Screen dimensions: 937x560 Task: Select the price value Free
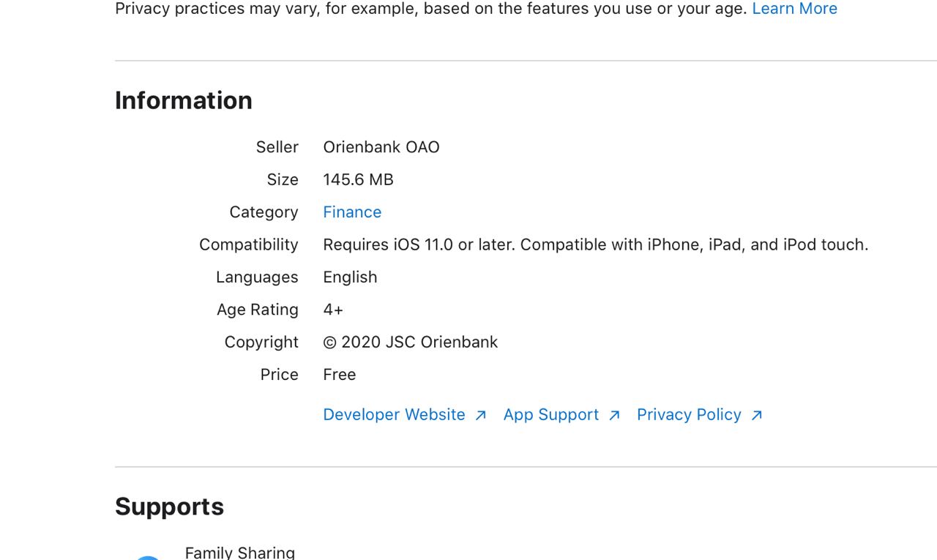pyautogui.click(x=340, y=375)
